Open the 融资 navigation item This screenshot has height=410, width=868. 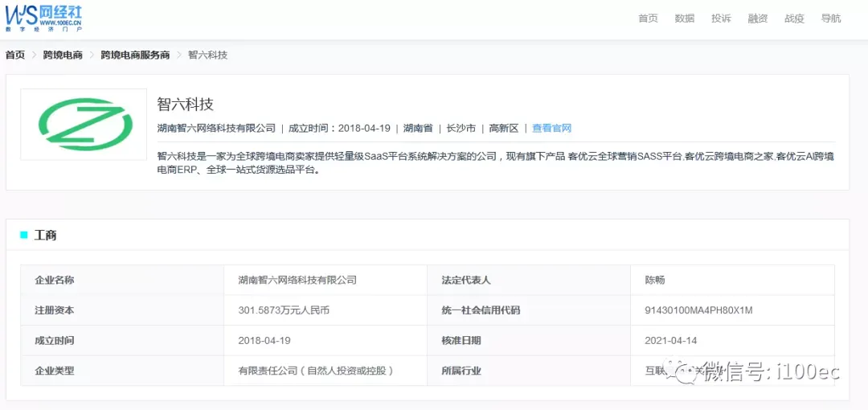(x=757, y=18)
